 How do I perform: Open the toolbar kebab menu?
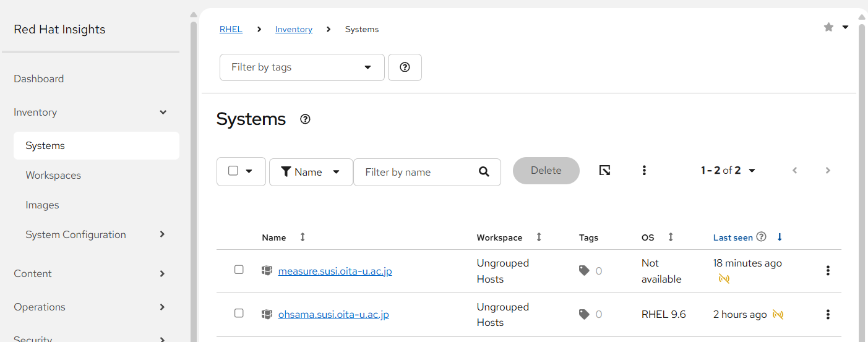click(x=644, y=170)
